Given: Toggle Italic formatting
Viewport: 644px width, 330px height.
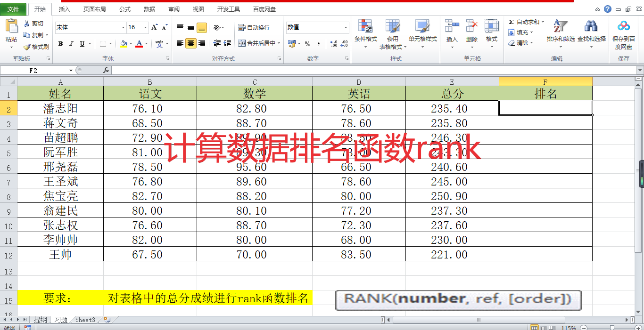Looking at the screenshot, I should [x=71, y=44].
